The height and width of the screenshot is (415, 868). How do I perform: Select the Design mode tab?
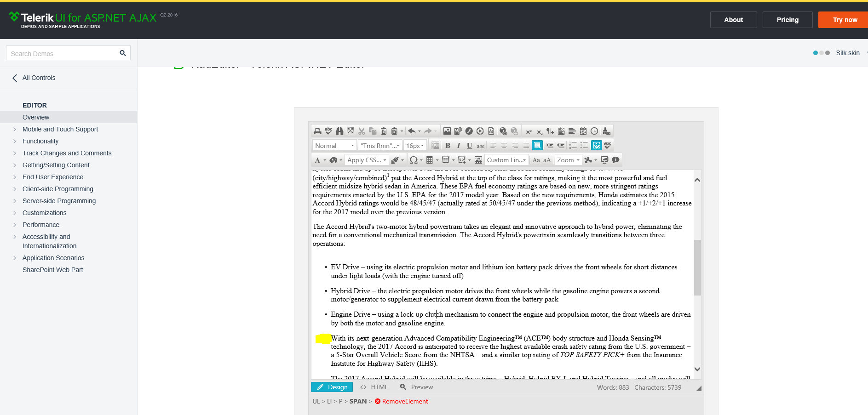click(x=332, y=387)
